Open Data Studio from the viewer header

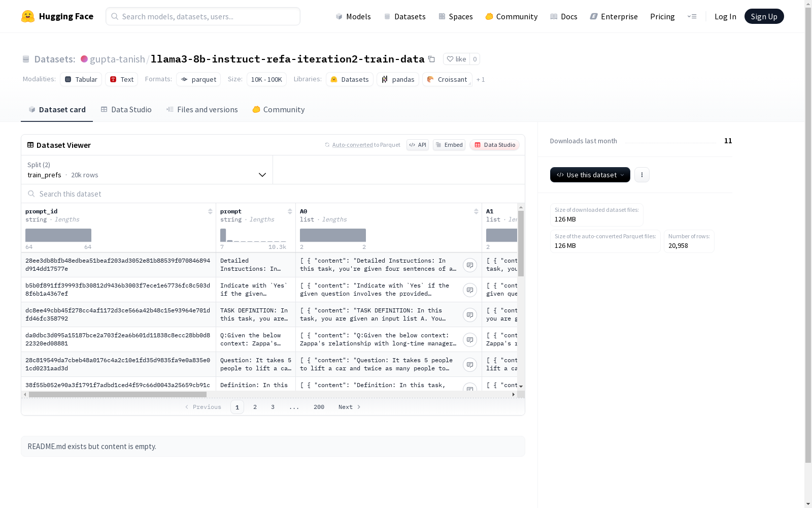tap(494, 145)
